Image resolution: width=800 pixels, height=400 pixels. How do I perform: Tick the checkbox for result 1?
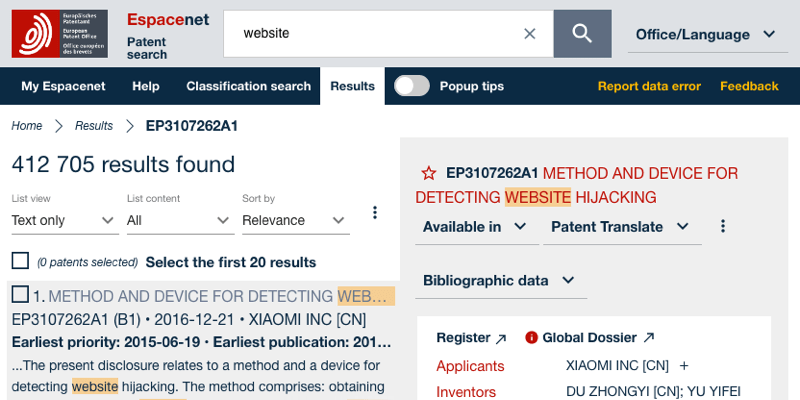coord(20,295)
